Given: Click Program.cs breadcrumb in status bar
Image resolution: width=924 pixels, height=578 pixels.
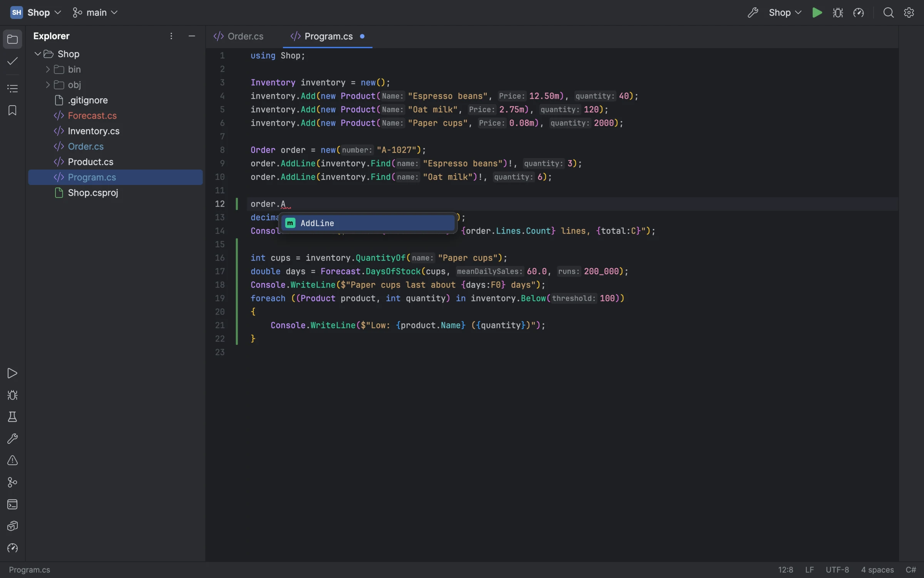Looking at the screenshot, I should point(29,570).
